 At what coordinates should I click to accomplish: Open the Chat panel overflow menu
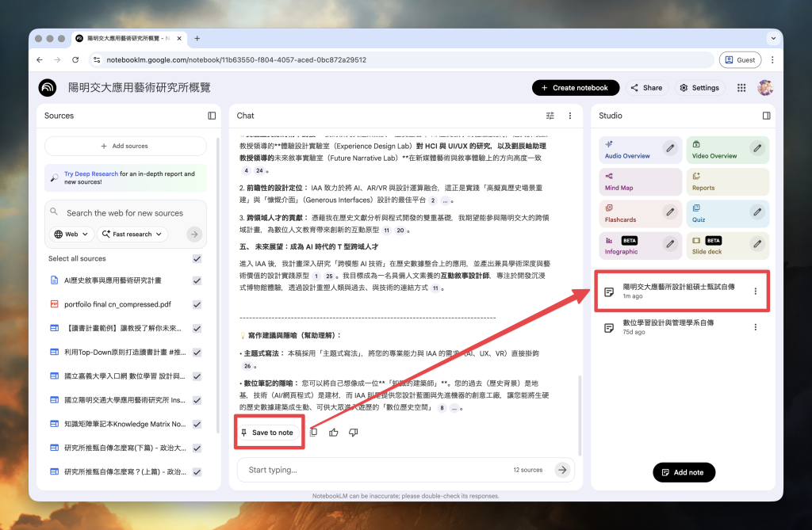point(569,115)
